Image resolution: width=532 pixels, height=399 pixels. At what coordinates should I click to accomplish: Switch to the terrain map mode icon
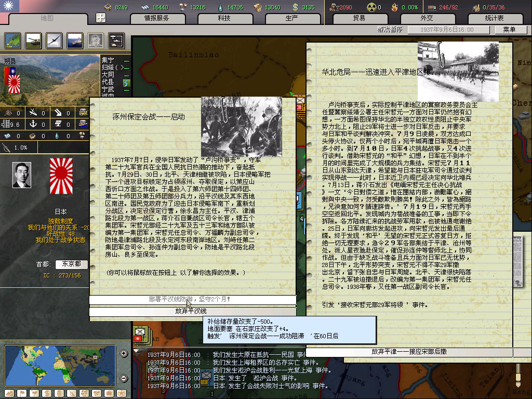(9, 393)
